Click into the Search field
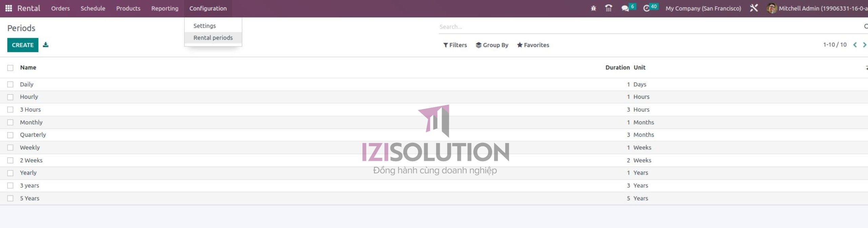The width and height of the screenshot is (868, 228). [644, 27]
